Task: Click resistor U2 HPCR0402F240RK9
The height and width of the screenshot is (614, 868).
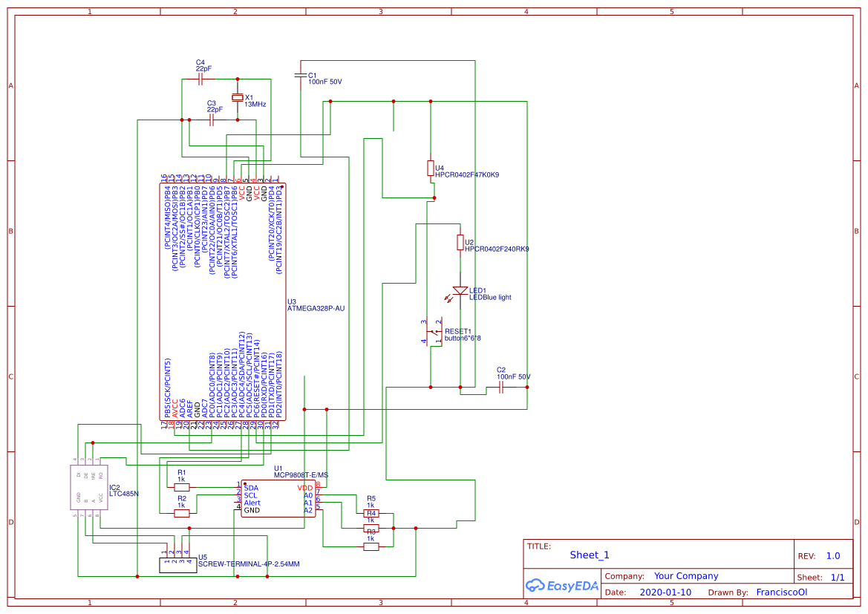Action: (x=461, y=244)
